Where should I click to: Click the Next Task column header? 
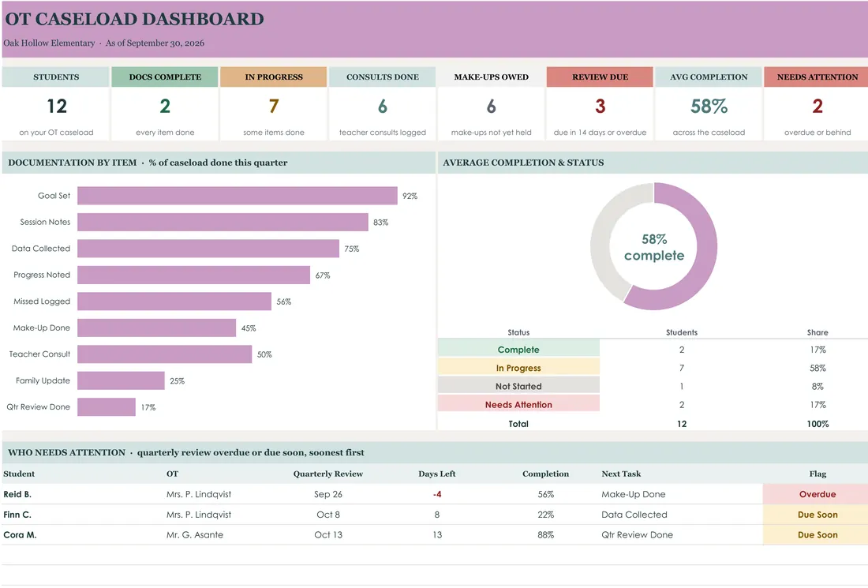621,474
